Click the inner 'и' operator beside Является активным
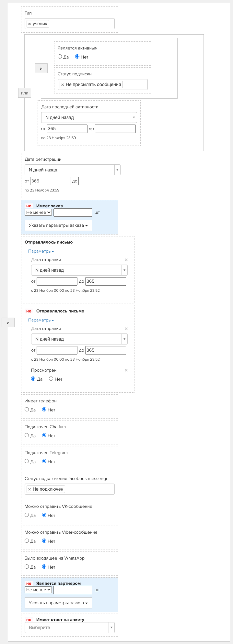The height and width of the screenshot is (644, 233). pos(41,69)
